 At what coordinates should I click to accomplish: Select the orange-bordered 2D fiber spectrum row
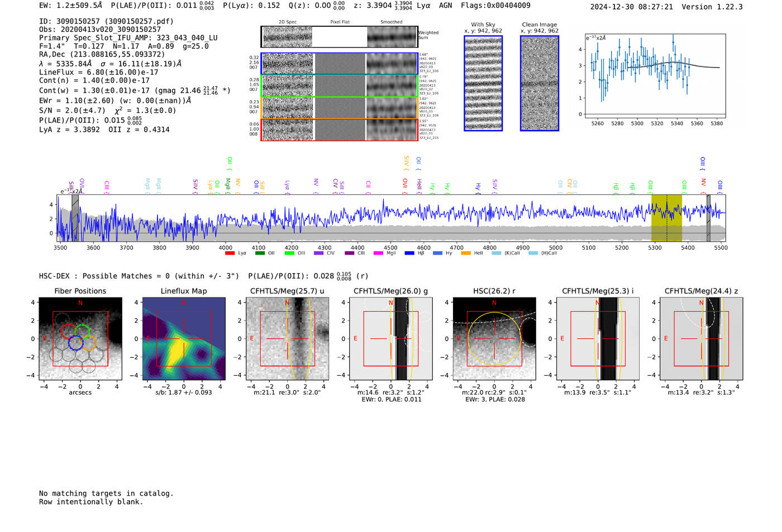click(x=339, y=108)
